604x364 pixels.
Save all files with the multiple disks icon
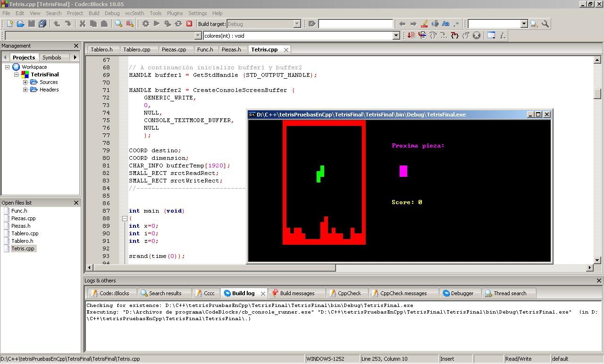[x=42, y=24]
